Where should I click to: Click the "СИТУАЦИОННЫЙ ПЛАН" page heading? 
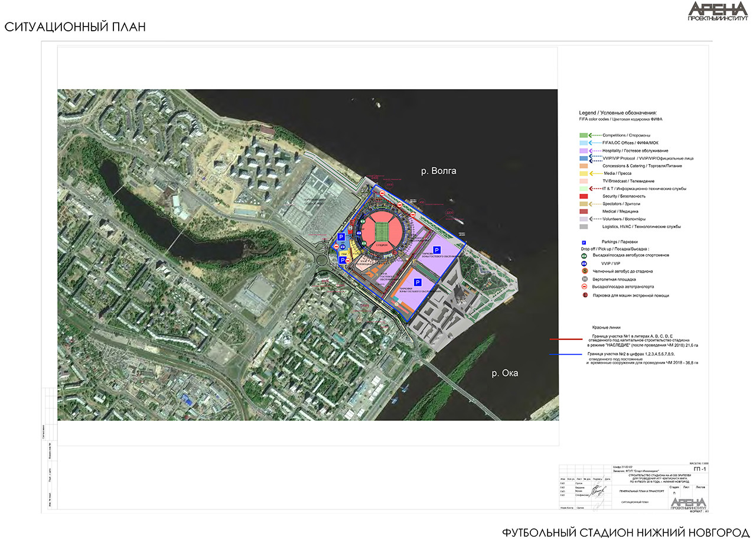click(74, 27)
